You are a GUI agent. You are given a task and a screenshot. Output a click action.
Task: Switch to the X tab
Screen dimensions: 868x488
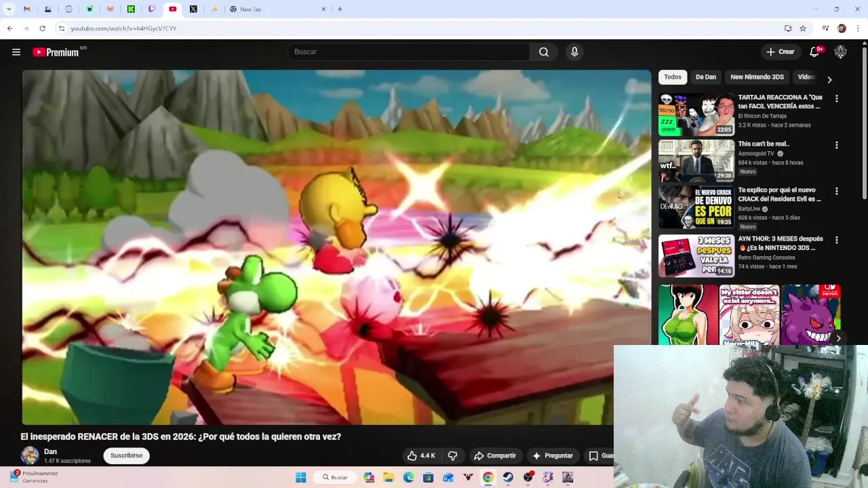pyautogui.click(x=193, y=9)
